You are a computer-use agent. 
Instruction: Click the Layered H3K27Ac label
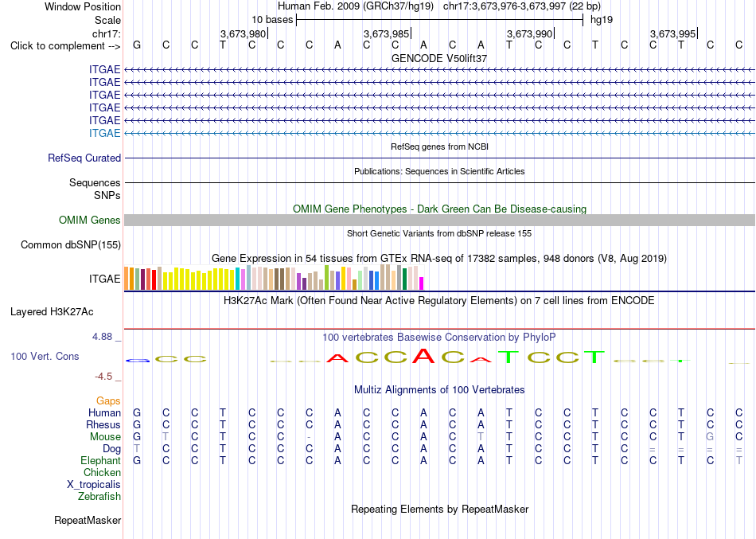(52, 312)
